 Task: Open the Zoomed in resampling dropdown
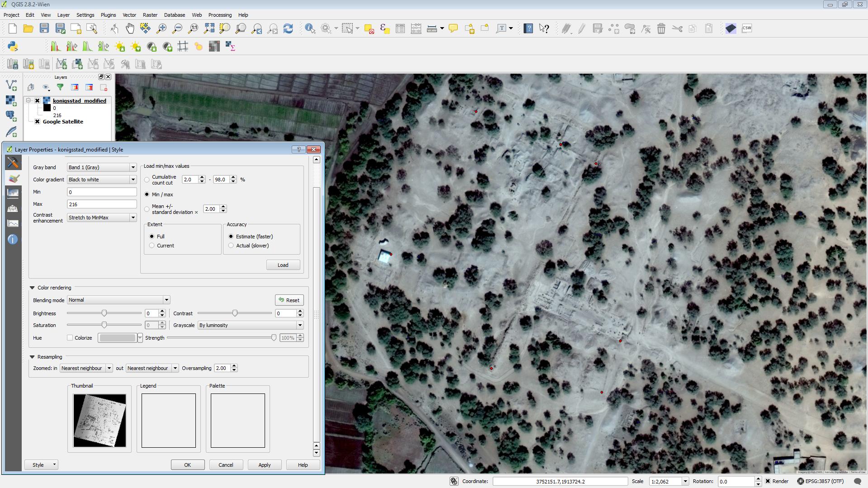[86, 368]
